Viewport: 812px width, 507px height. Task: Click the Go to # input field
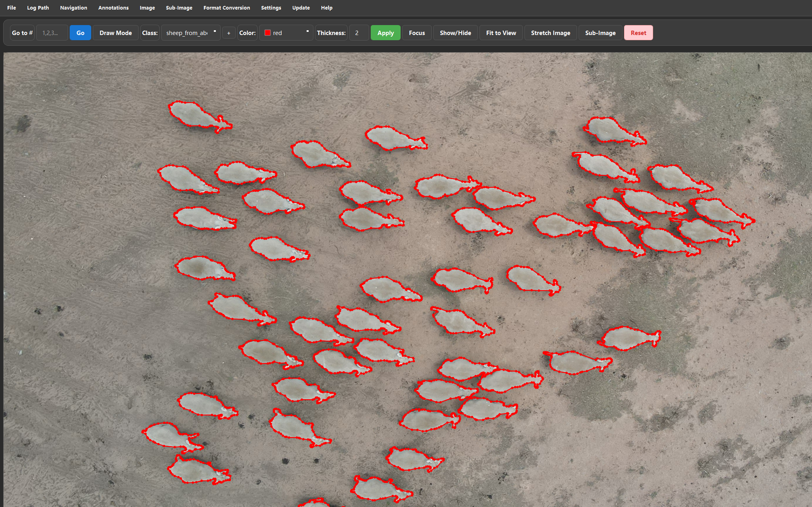(52, 33)
